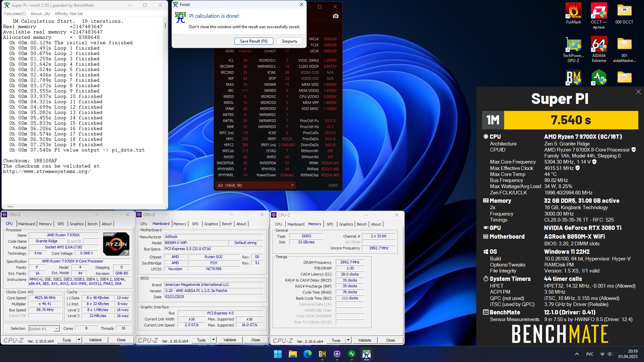Click Default string field in Mainboard CPU-Z
This screenshot has width=644, height=362.
pyautogui.click(x=245, y=243)
